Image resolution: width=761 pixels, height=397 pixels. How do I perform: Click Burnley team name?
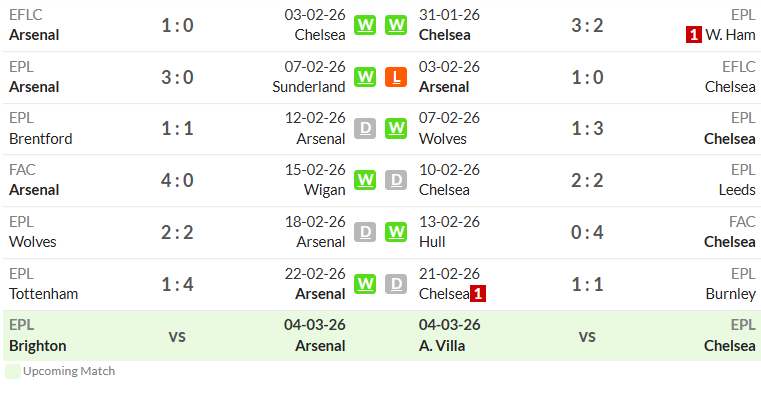(730, 294)
